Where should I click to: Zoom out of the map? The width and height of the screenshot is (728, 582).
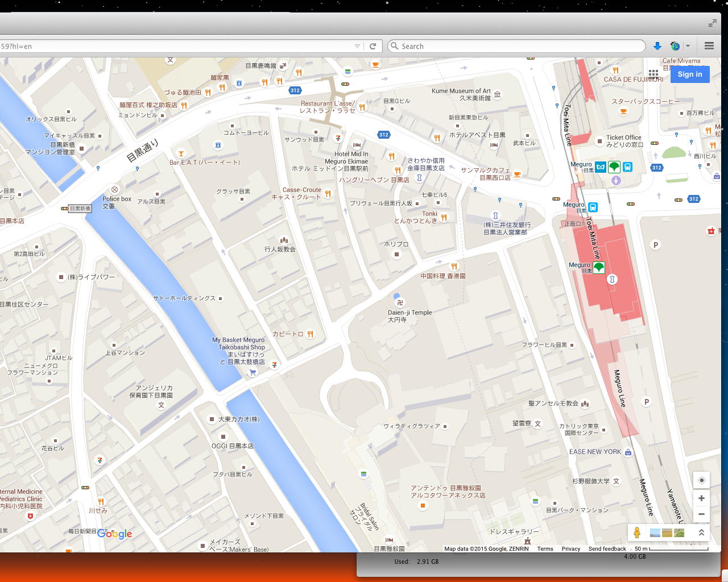coord(701,514)
